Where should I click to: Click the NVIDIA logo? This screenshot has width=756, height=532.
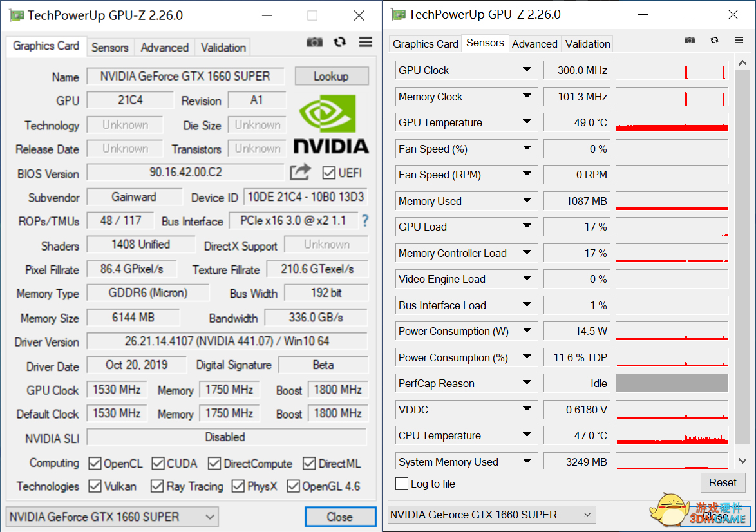point(331,124)
